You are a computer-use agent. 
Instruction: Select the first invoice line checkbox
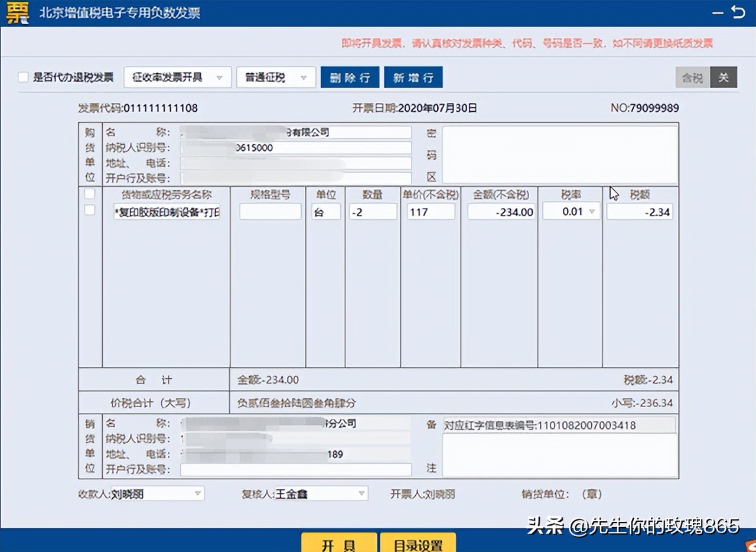(89, 209)
